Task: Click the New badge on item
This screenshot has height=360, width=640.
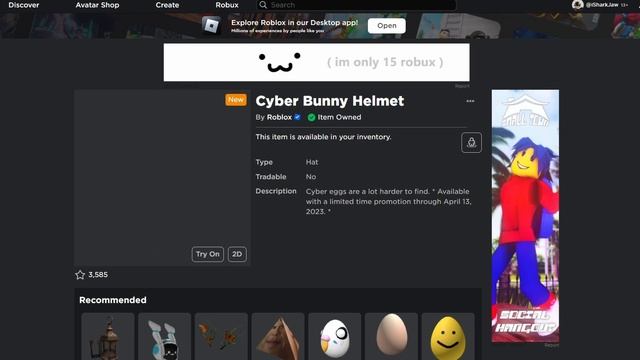Action: (x=236, y=100)
